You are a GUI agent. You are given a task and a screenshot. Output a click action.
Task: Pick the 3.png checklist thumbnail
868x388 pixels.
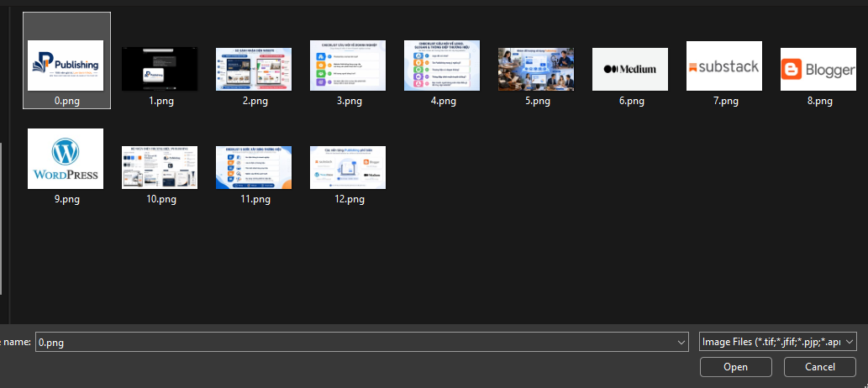tap(348, 66)
